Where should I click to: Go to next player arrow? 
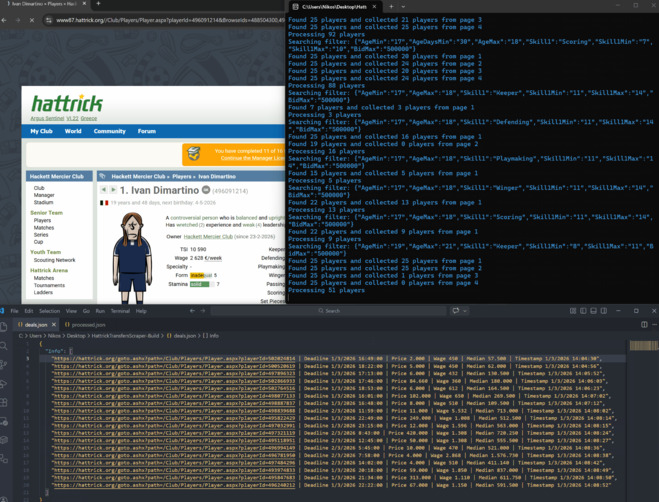coord(113,190)
